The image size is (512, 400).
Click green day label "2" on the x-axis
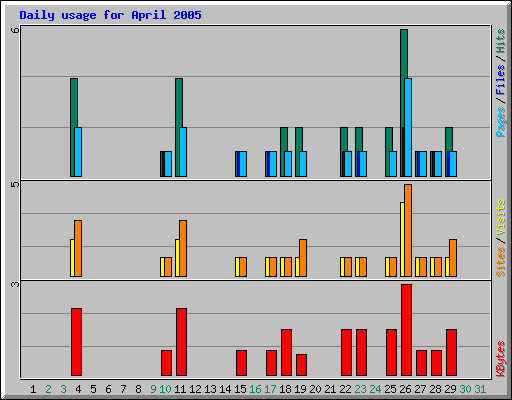point(48,389)
